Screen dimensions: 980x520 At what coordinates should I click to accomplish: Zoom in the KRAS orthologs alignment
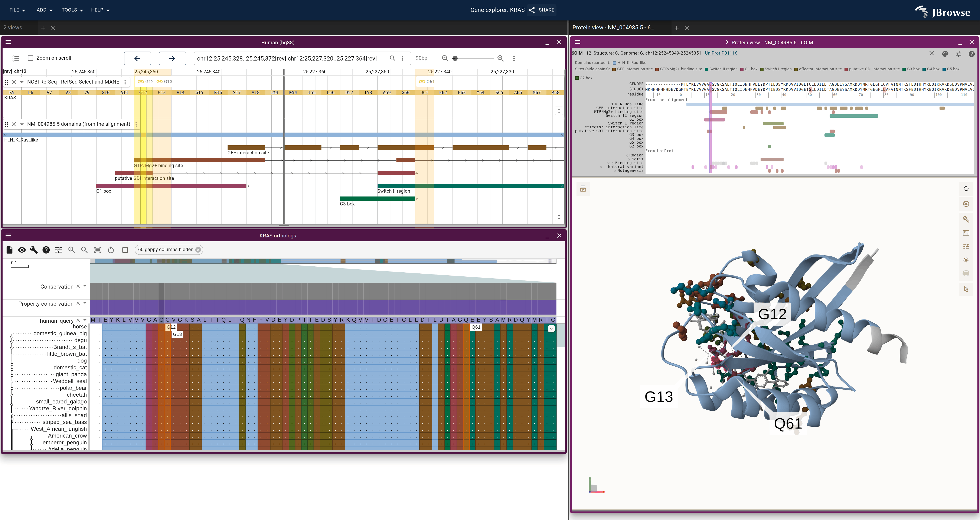(x=71, y=250)
